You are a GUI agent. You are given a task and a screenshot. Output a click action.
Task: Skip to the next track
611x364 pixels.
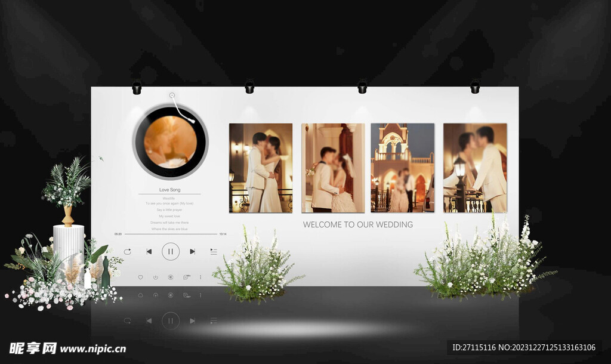coord(193,252)
